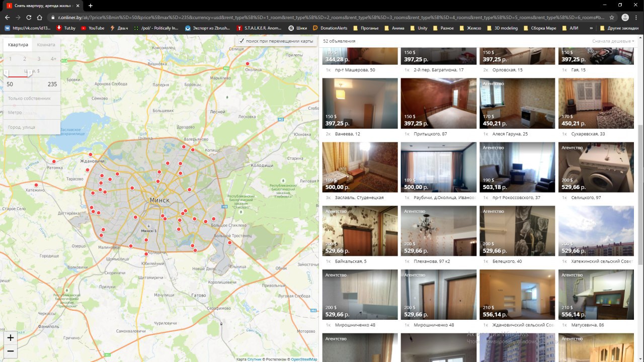Open the Плеханова, 97 к2 listing photo
The image size is (644, 362).
point(439,231)
